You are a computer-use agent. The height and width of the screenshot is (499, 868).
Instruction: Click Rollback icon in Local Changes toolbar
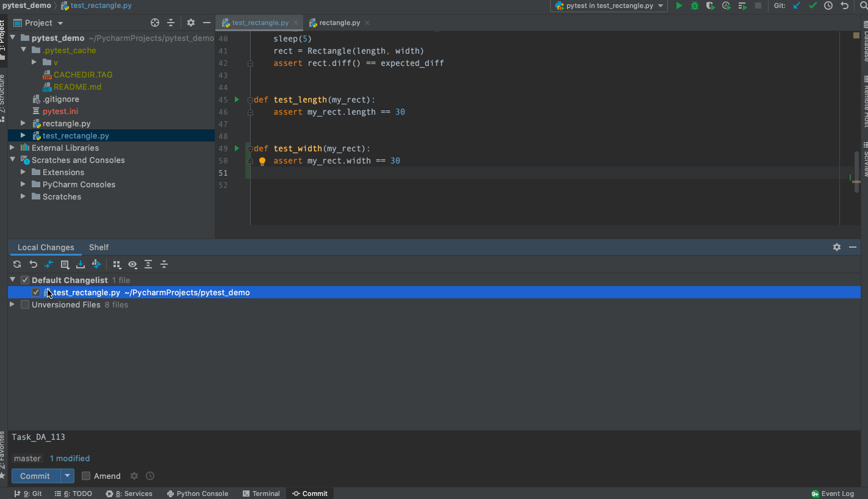click(33, 264)
